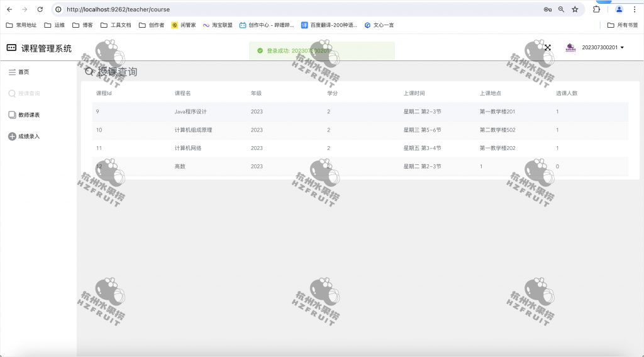Image resolution: width=644 pixels, height=357 pixels.
Task: Click the hamburger icon beside 首页
Action: tap(12, 72)
